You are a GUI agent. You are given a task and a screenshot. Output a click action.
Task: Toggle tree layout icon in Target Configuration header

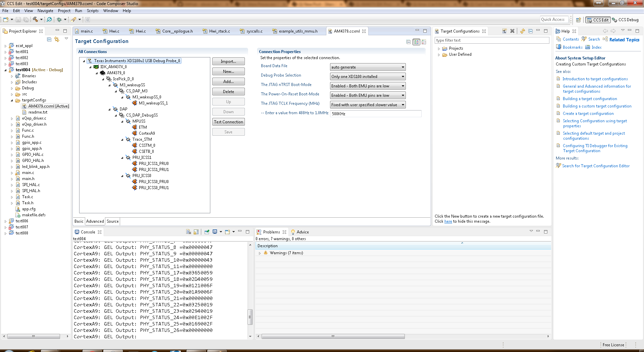[x=416, y=42]
